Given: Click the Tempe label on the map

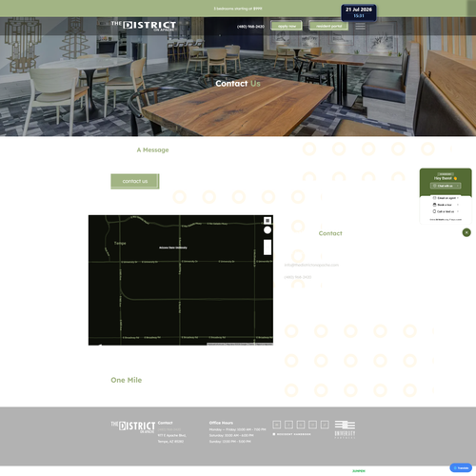Looking at the screenshot, I should tap(120, 243).
